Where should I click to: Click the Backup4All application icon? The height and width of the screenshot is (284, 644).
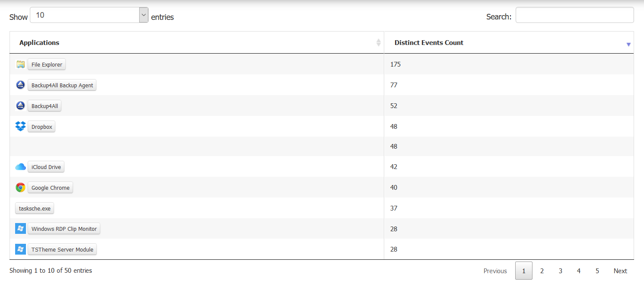click(20, 106)
